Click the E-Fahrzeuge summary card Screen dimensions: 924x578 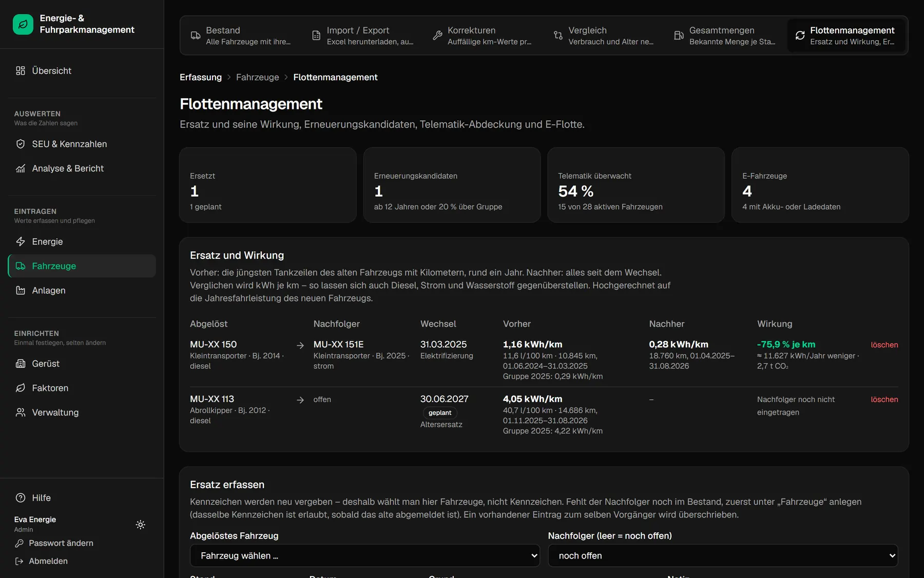(x=820, y=185)
